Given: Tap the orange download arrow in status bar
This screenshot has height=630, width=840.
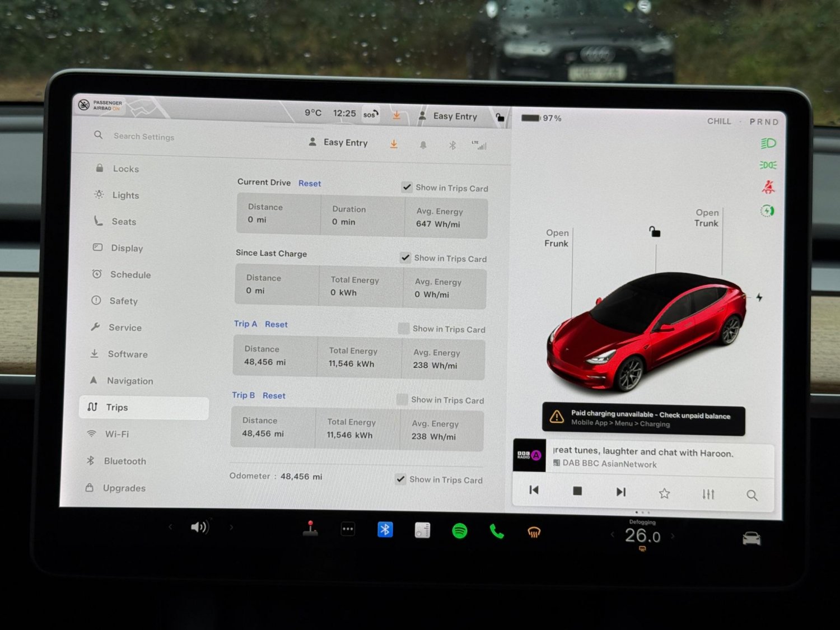Looking at the screenshot, I should pyautogui.click(x=396, y=115).
